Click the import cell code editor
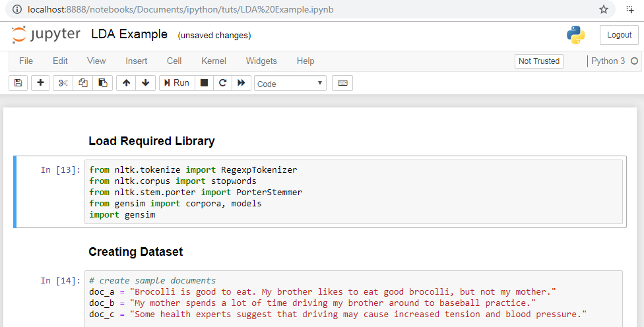The height and width of the screenshot is (327, 644). pos(354,192)
